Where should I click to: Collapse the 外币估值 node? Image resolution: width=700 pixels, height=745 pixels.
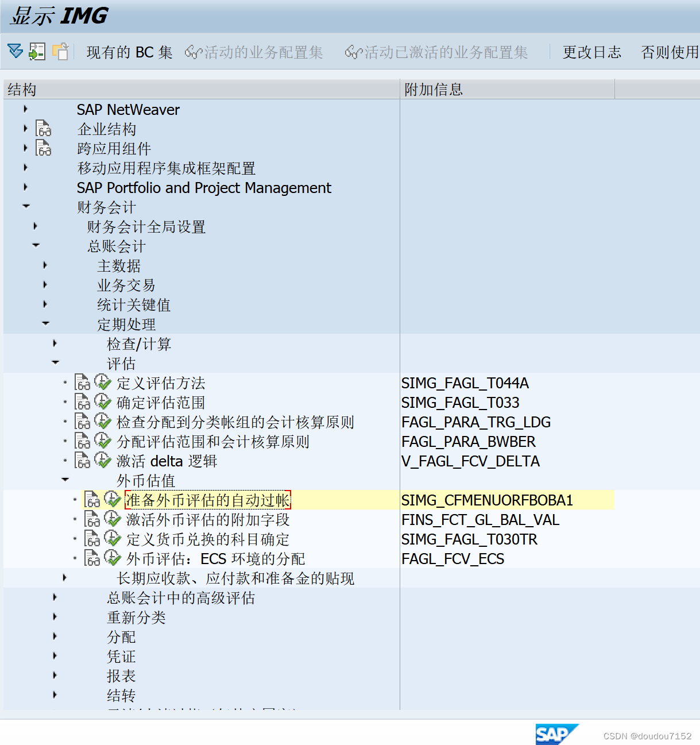[x=65, y=479]
